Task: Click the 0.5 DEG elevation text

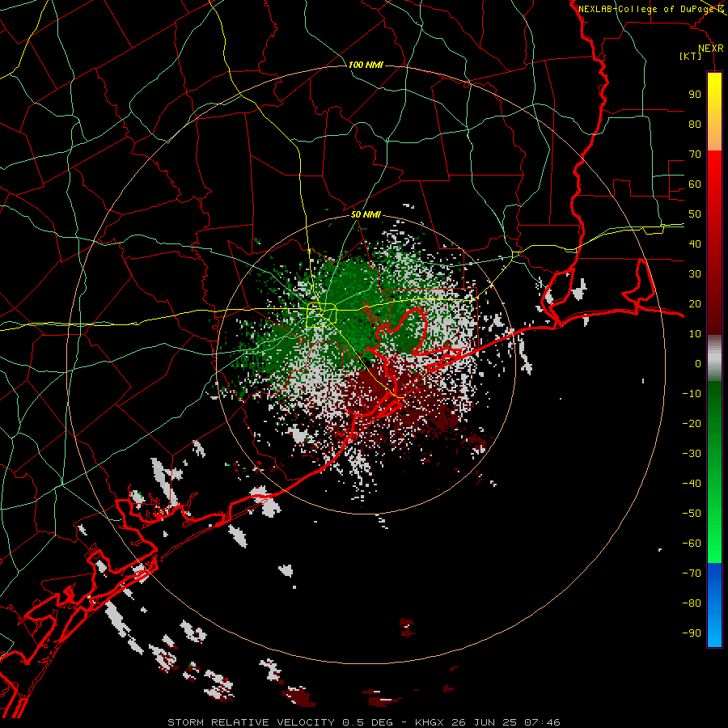Action: tap(368, 722)
